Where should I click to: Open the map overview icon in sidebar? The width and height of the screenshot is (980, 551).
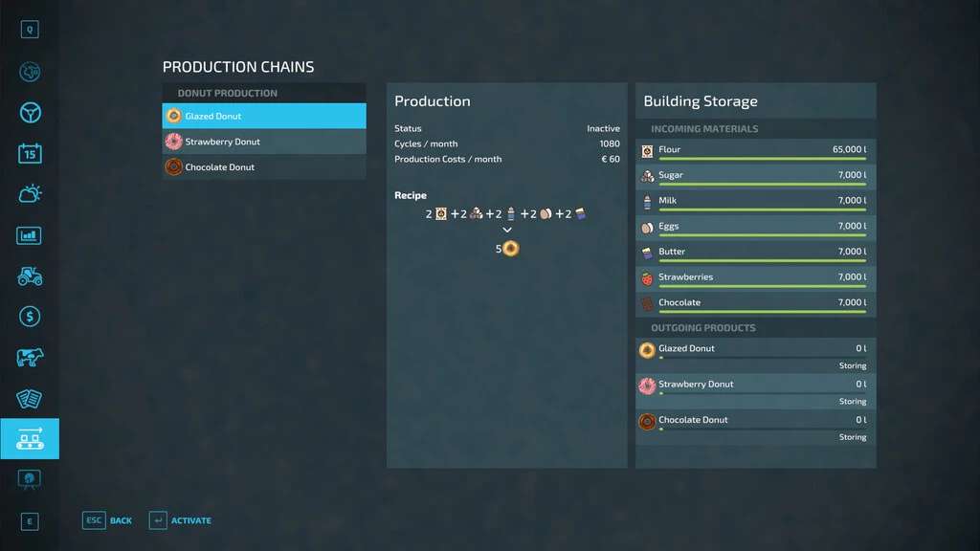[x=30, y=72]
